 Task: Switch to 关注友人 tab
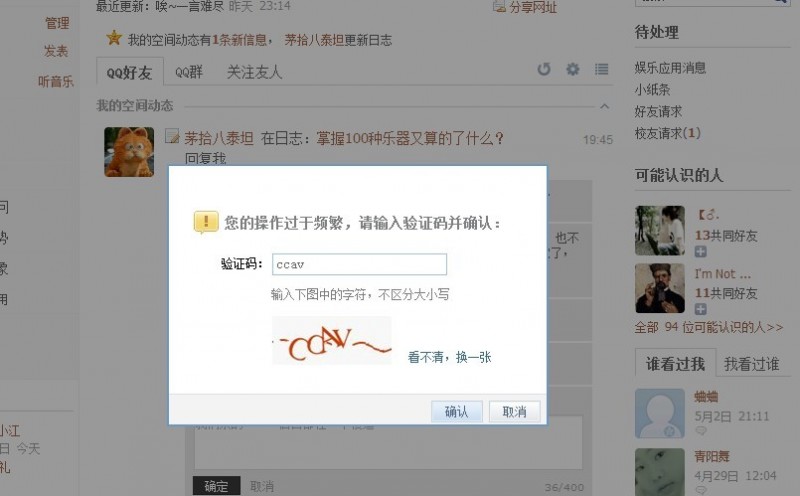click(254, 72)
